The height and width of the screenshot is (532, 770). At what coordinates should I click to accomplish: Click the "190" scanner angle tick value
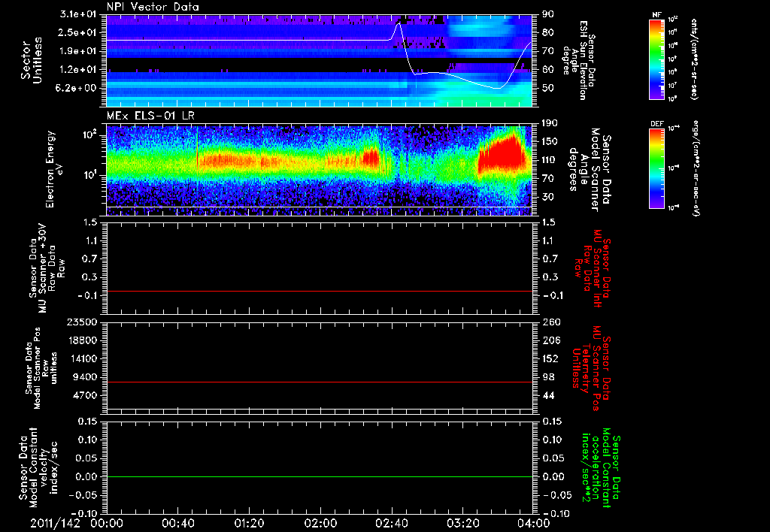tap(550, 123)
